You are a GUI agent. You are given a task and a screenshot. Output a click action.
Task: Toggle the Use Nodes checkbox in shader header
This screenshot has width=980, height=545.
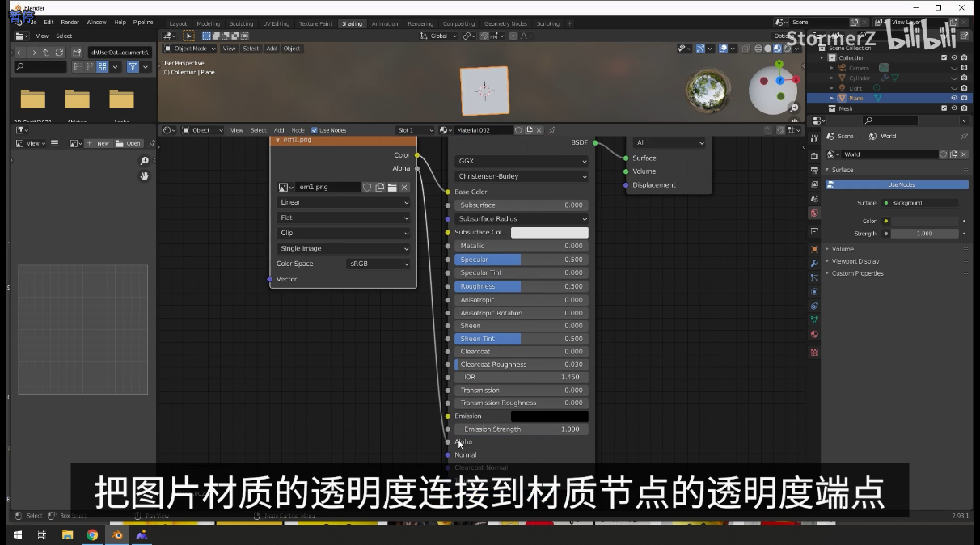point(315,129)
